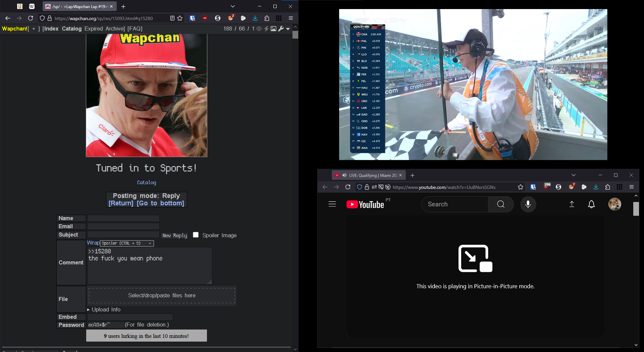
Task: Bookmark the Wapchan page with star icon
Action: click(x=180, y=18)
